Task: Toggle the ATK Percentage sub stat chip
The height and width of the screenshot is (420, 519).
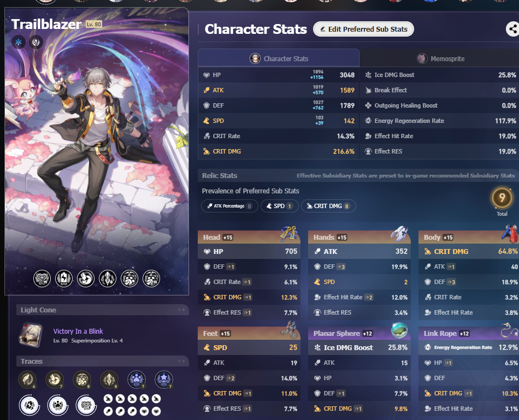Action: coord(229,206)
